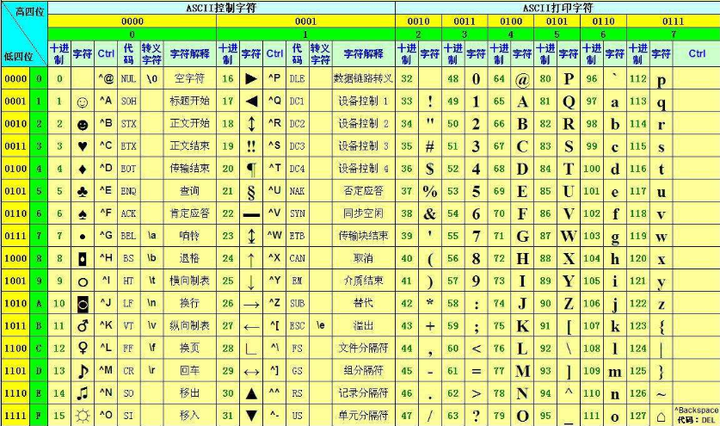The height and width of the screenshot is (426, 720).
Task: Click the character '%' beside decimal 37
Action: pyautogui.click(x=430, y=191)
